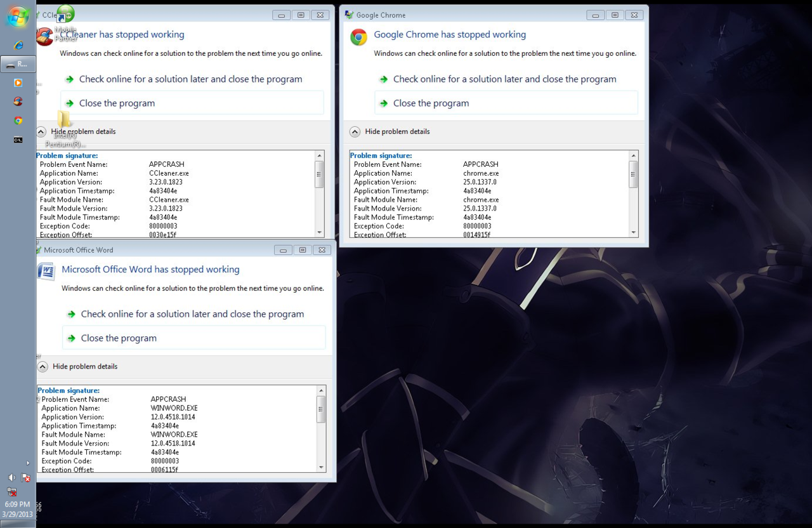
Task: Select Fault Module Version '25.0.1337.0' in Chrome dialog
Action: [480, 208]
